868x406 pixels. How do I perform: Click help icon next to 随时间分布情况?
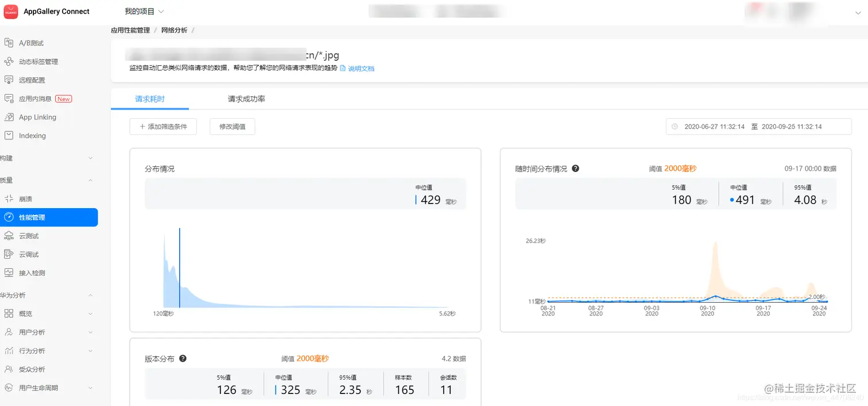(x=576, y=169)
